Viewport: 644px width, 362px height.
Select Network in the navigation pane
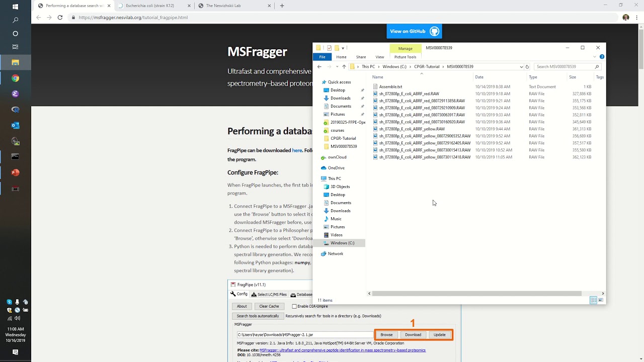pyautogui.click(x=336, y=253)
